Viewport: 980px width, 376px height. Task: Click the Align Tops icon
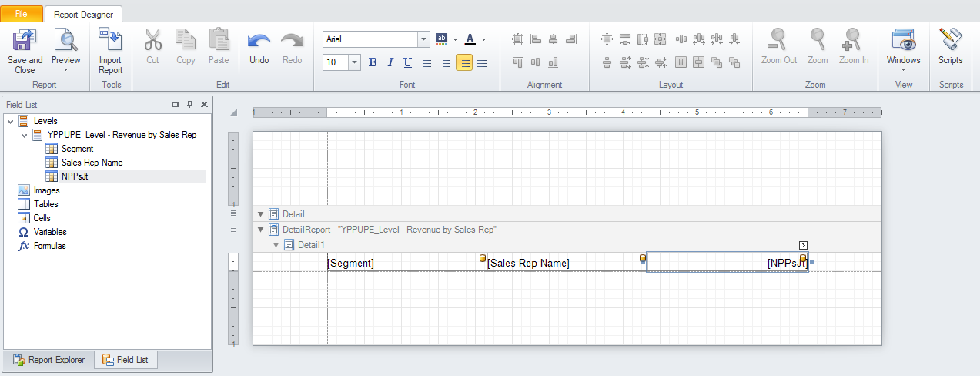click(x=517, y=62)
